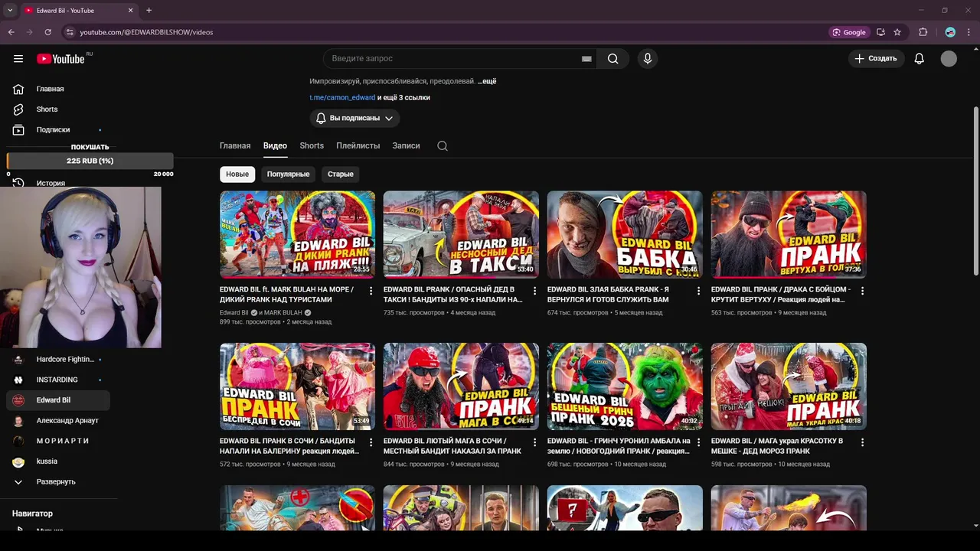The width and height of the screenshot is (980, 551).
Task: Open the ВЕРТУХА В ГОЛОВУ thumbnail
Action: (x=789, y=234)
